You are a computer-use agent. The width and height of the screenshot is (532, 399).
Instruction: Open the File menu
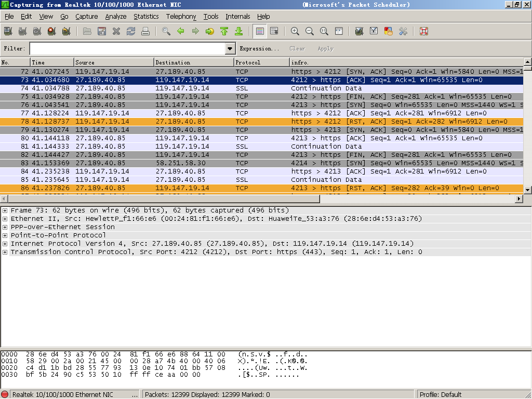click(9, 16)
